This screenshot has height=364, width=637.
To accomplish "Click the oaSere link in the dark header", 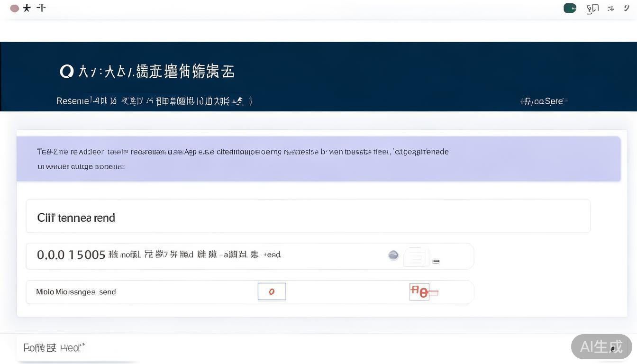I will pyautogui.click(x=543, y=101).
